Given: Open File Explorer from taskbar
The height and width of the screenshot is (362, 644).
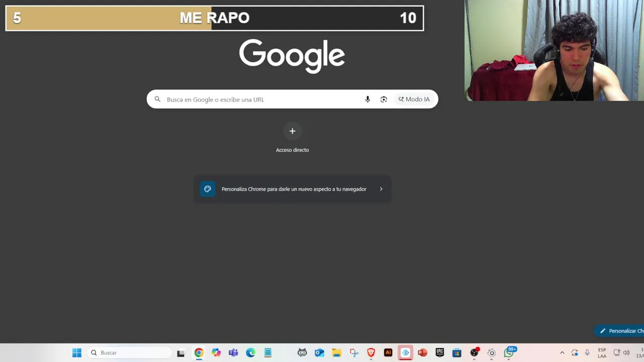Looking at the screenshot, I should (x=336, y=353).
